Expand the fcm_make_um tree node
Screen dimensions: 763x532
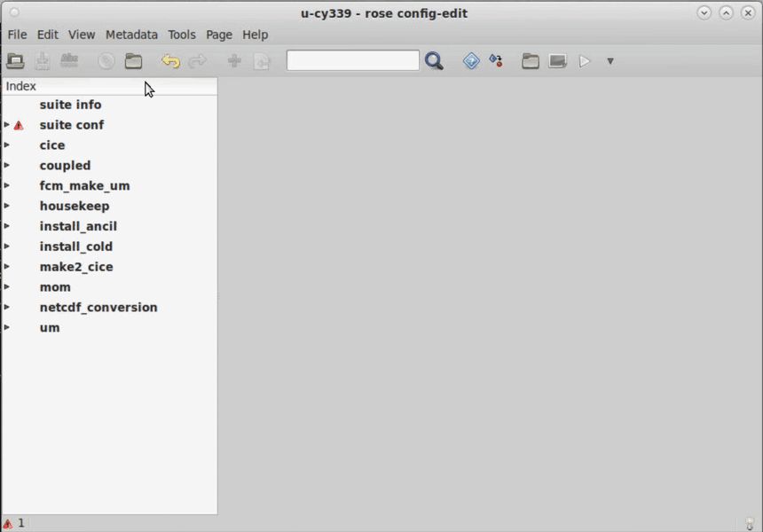7,185
